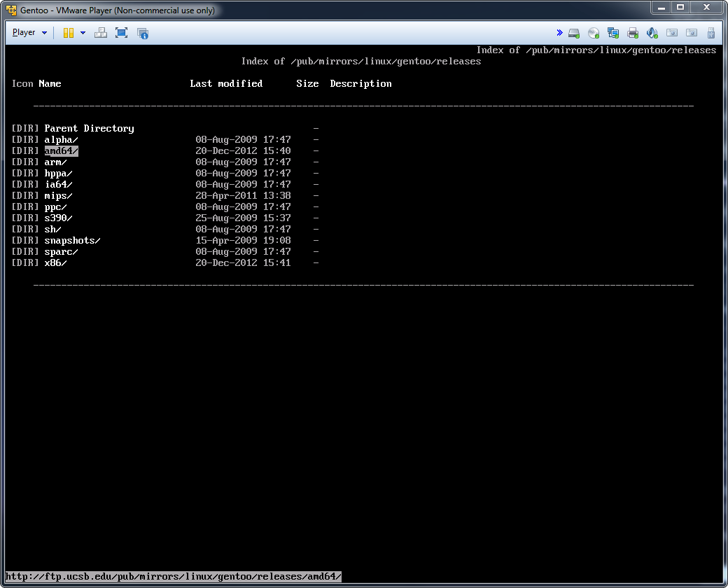This screenshot has height=588, width=728.
Task: Click the Size column header
Action: point(307,83)
